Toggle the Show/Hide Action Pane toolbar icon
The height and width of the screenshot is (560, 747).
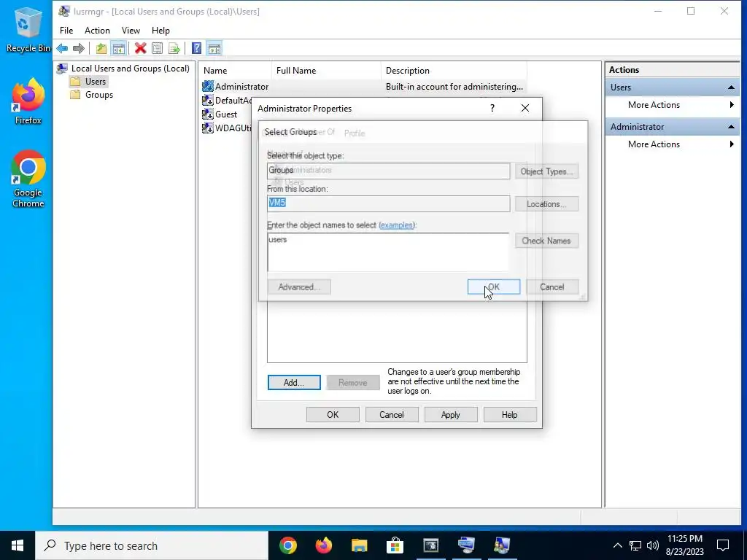coord(214,48)
